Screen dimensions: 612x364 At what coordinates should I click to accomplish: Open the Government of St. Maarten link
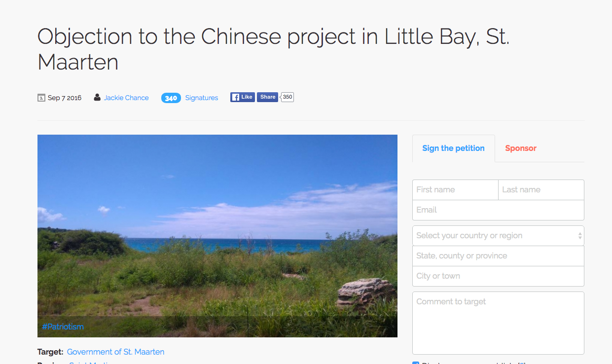[x=116, y=352]
